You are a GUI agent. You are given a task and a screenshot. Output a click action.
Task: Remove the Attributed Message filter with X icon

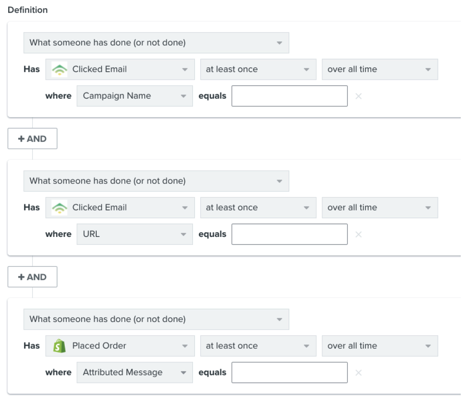click(358, 373)
